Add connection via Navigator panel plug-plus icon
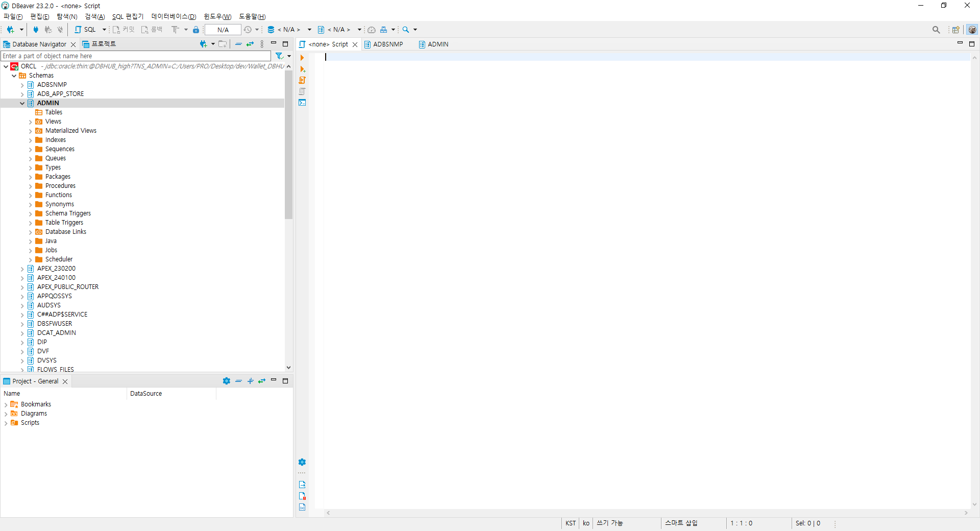 (204, 44)
